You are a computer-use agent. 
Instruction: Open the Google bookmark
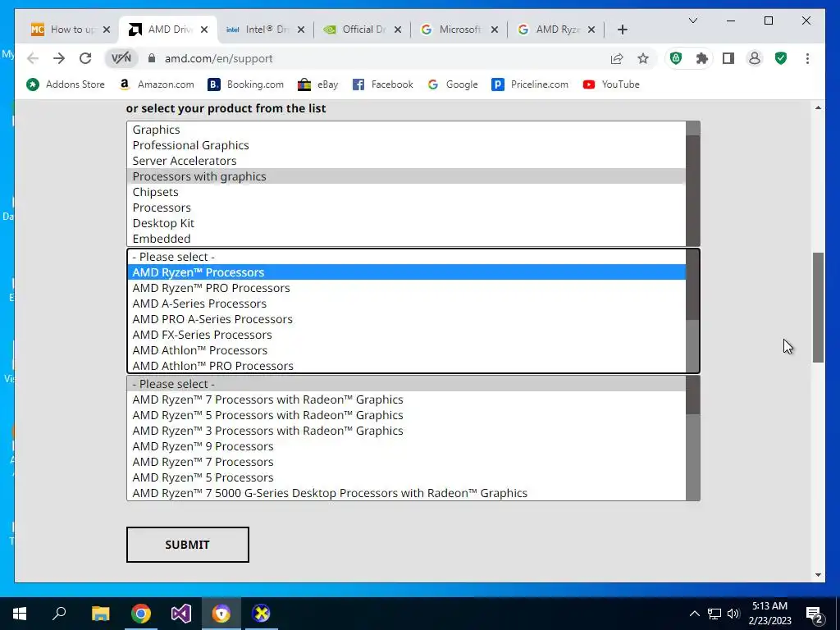click(x=453, y=84)
